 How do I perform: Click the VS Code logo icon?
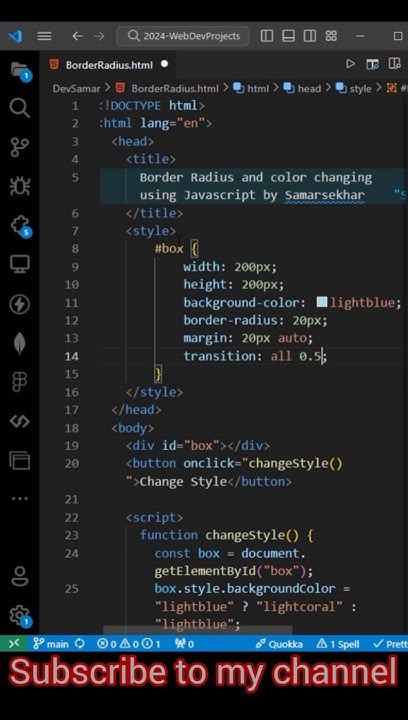click(15, 36)
